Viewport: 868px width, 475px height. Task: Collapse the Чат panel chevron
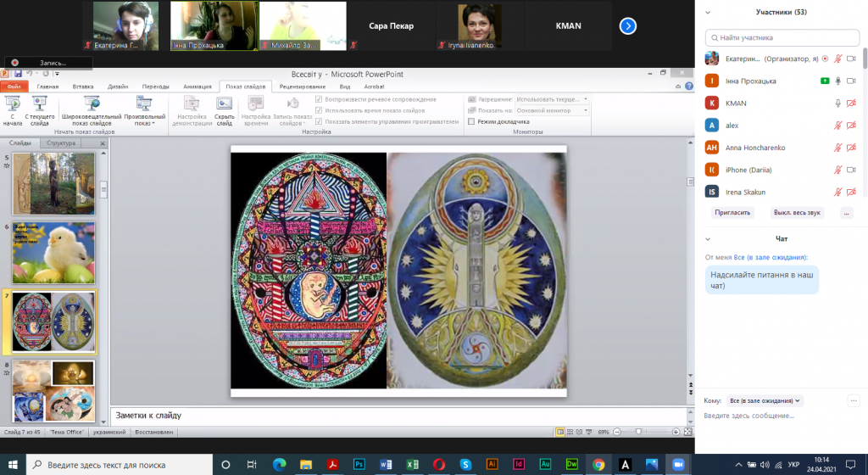click(x=708, y=239)
